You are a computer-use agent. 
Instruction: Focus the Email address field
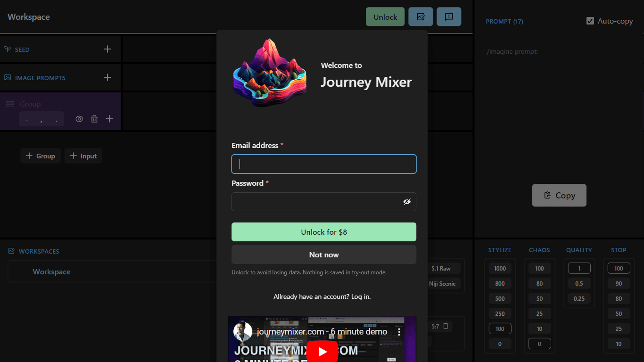(x=324, y=164)
